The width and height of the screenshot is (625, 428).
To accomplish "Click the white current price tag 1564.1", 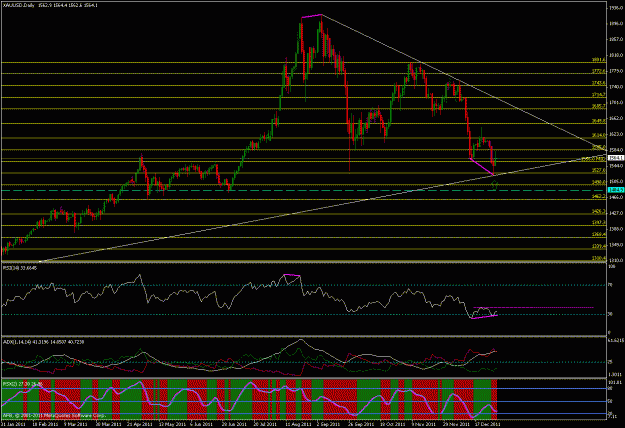I will pyautogui.click(x=616, y=158).
